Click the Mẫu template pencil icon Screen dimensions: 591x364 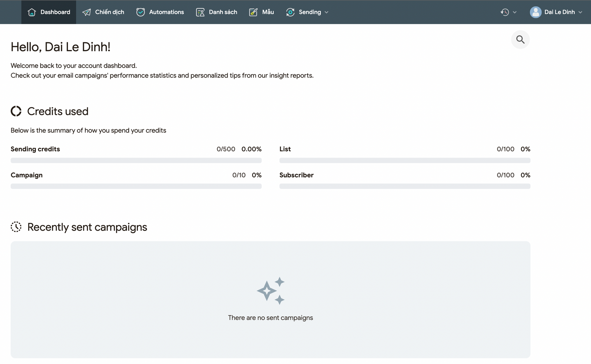point(253,12)
